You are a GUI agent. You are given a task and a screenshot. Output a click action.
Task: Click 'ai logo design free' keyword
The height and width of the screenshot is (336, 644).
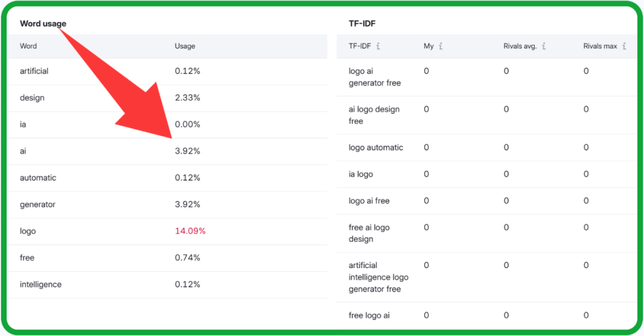(x=374, y=116)
